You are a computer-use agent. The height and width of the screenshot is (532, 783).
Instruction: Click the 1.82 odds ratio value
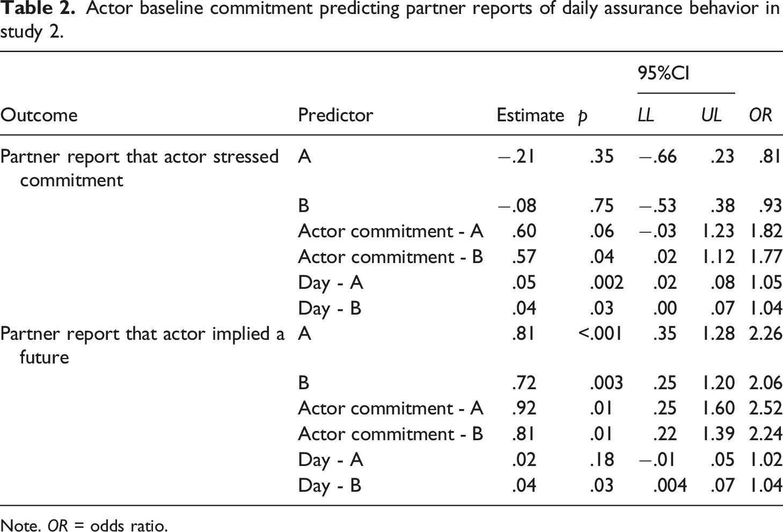coord(765,231)
